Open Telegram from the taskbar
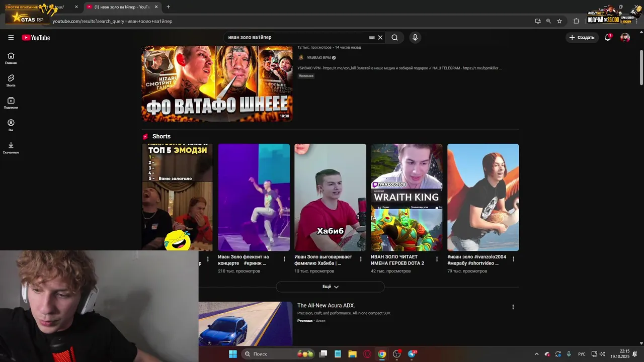Screen dimensions: 644x362 pyautogui.click(x=412, y=354)
